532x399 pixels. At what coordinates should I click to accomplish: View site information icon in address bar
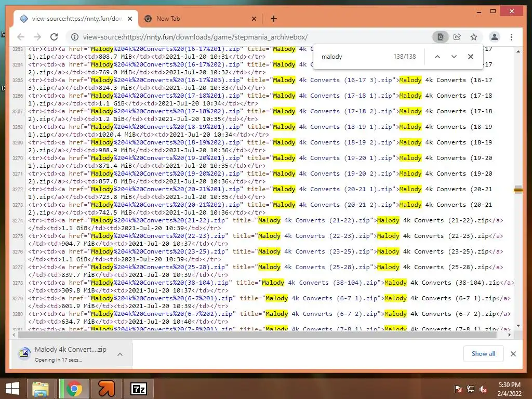pyautogui.click(x=75, y=37)
